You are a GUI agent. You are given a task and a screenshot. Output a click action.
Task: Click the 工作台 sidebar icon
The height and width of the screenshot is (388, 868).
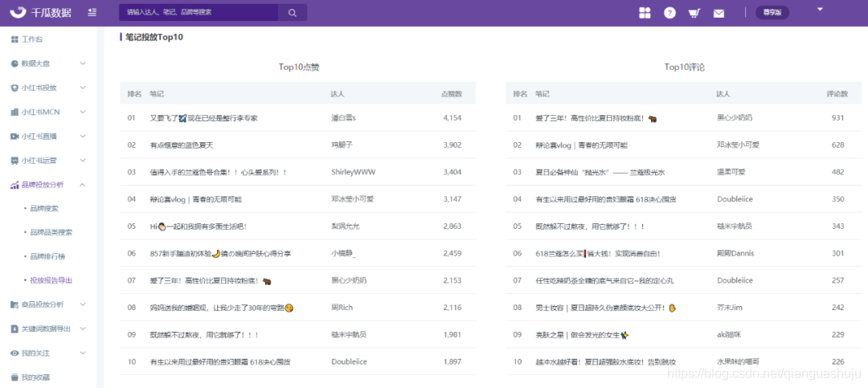tap(14, 39)
